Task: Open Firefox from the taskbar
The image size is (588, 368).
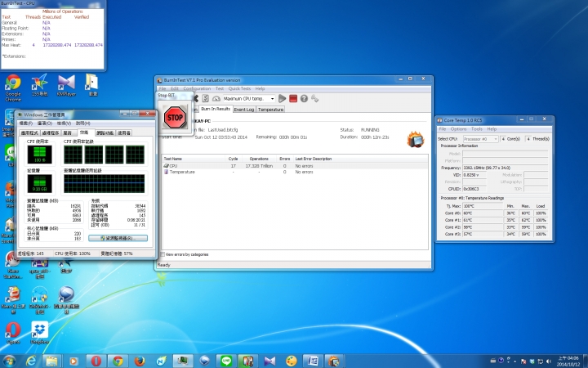Action: tap(140, 361)
